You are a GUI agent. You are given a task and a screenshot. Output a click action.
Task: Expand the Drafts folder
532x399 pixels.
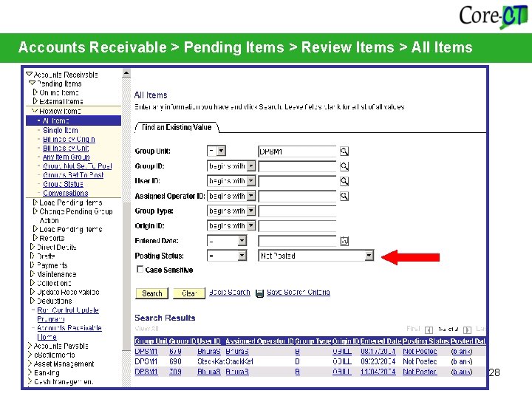(33, 256)
